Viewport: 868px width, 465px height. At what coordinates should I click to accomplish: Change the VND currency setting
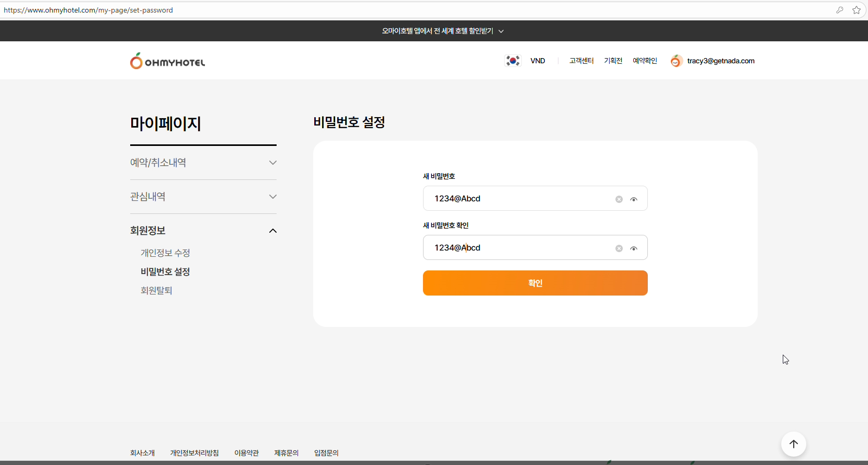pyautogui.click(x=538, y=61)
